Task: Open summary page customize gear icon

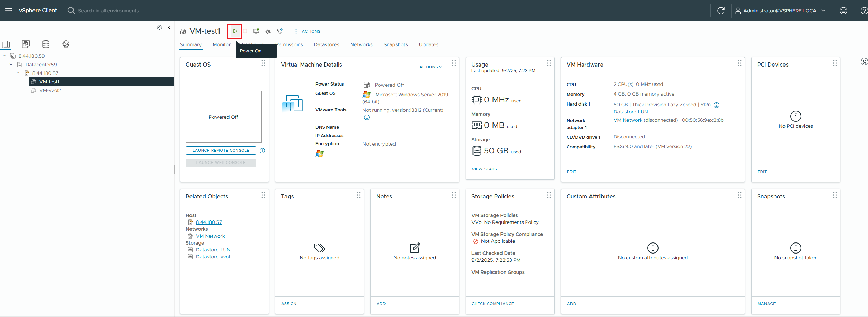Action: [864, 61]
